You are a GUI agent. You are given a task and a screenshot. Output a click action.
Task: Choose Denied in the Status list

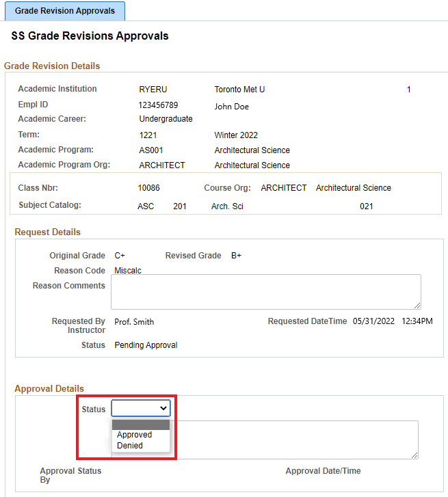pyautogui.click(x=130, y=446)
